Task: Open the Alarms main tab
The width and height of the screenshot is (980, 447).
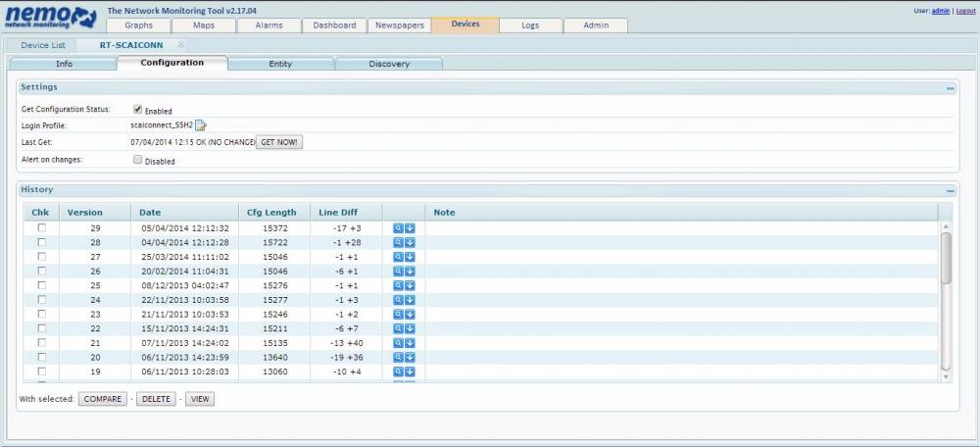Action: 269,25
